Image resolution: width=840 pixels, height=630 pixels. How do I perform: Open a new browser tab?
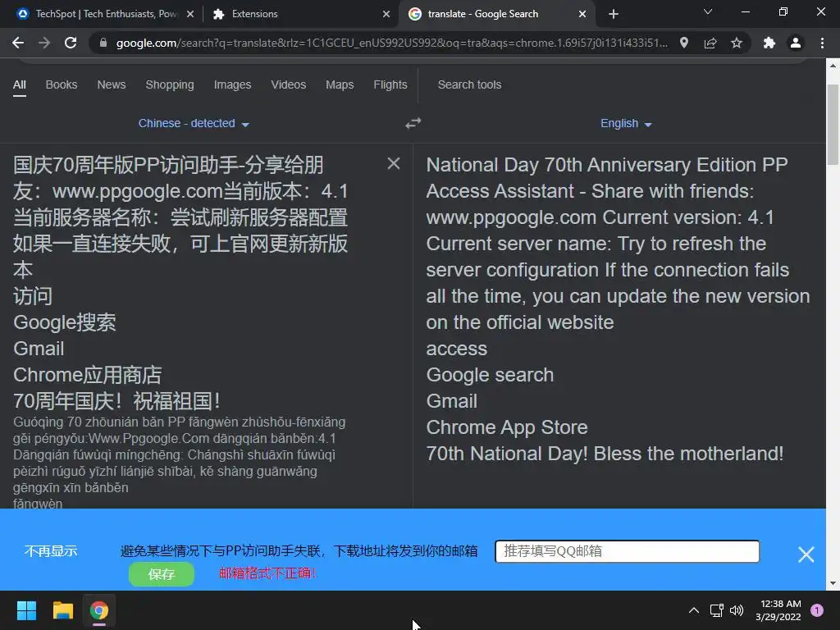click(x=614, y=14)
